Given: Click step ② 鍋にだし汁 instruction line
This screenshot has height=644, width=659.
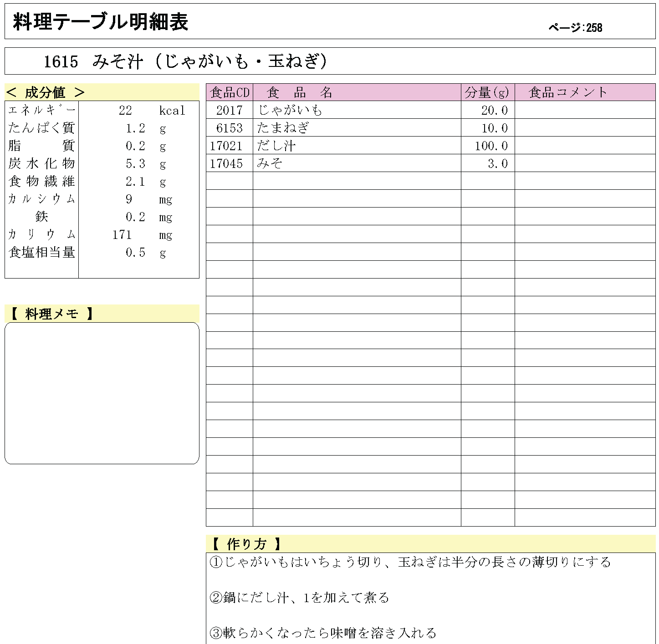Looking at the screenshot, I should point(299,597).
